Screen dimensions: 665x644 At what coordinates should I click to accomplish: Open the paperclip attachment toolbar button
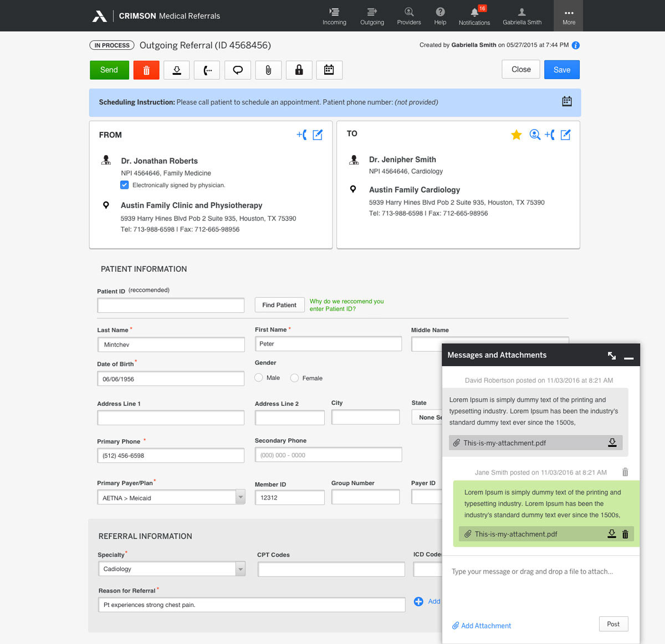pos(268,70)
